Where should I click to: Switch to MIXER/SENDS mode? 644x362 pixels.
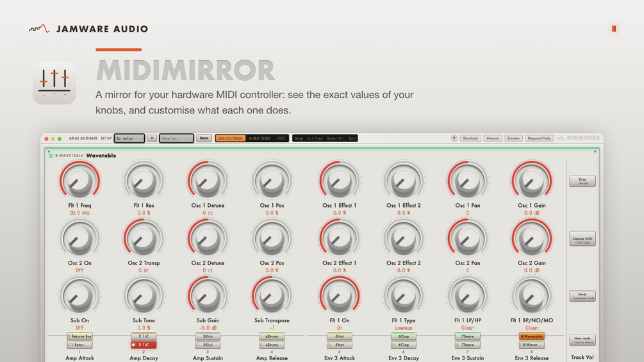point(260,138)
